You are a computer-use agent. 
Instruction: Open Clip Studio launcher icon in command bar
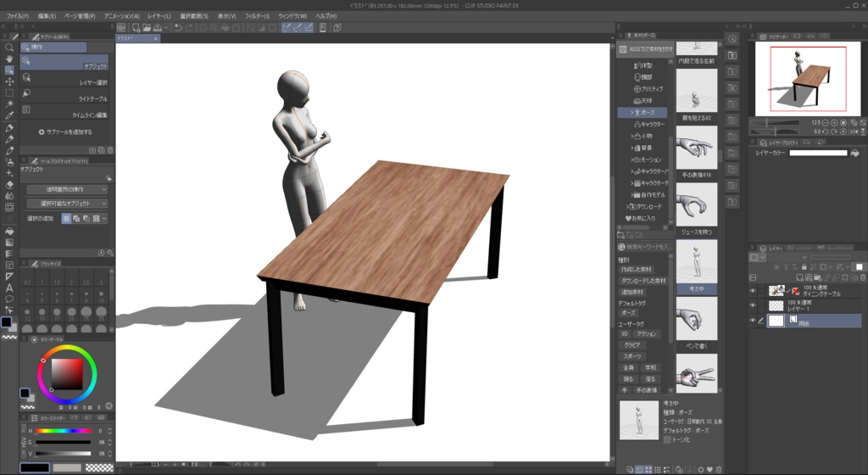click(121, 27)
